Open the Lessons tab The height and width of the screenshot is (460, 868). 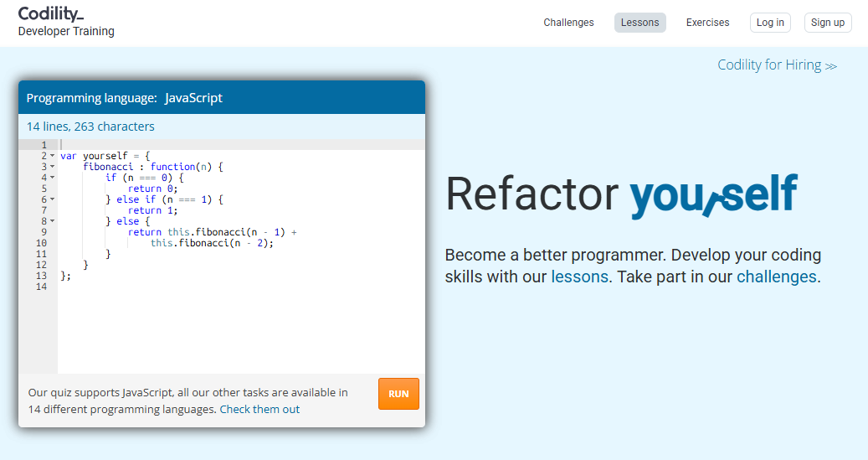pos(640,23)
